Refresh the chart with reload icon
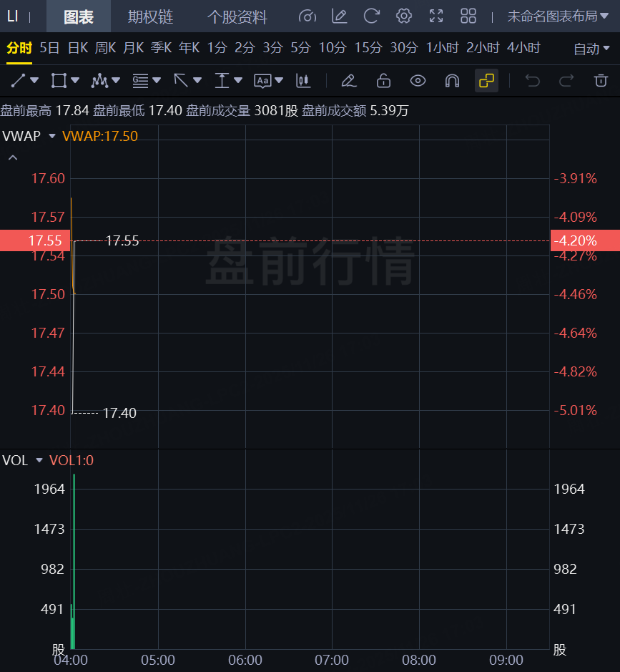The height and width of the screenshot is (672, 620). [x=372, y=16]
